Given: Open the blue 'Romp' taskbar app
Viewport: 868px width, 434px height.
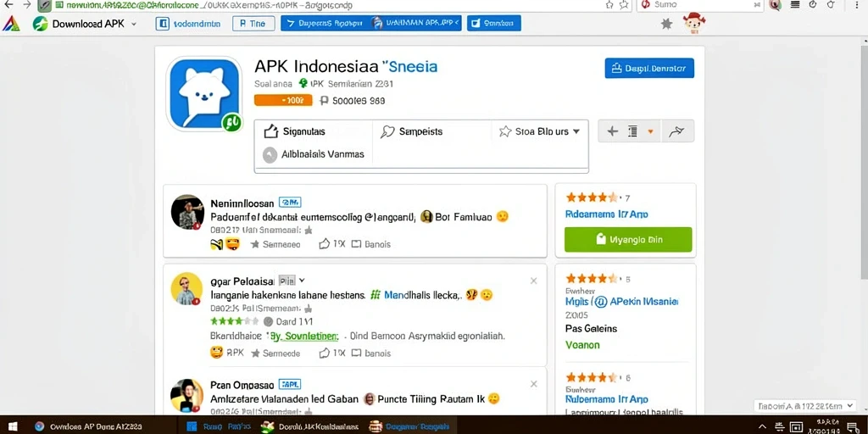Looking at the screenshot, I should point(218,427).
